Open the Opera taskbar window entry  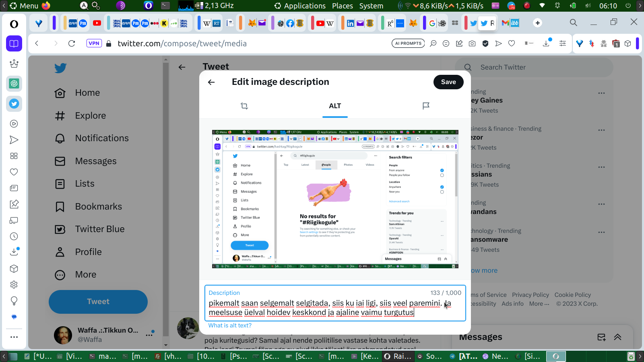pyautogui.click(x=556, y=356)
